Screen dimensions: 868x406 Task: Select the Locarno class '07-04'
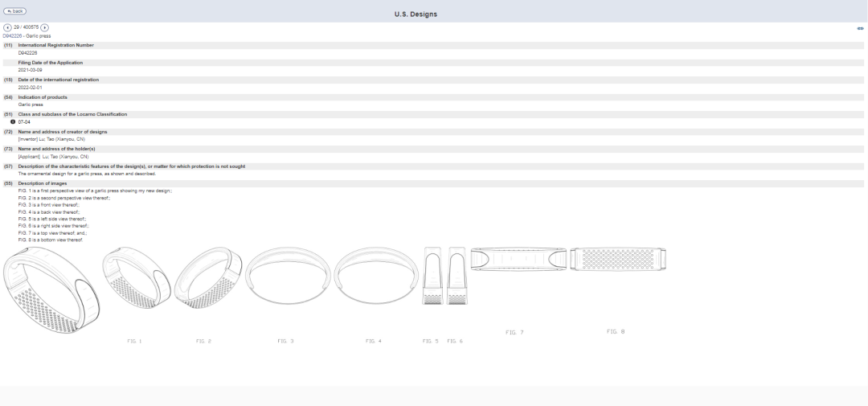(24, 122)
